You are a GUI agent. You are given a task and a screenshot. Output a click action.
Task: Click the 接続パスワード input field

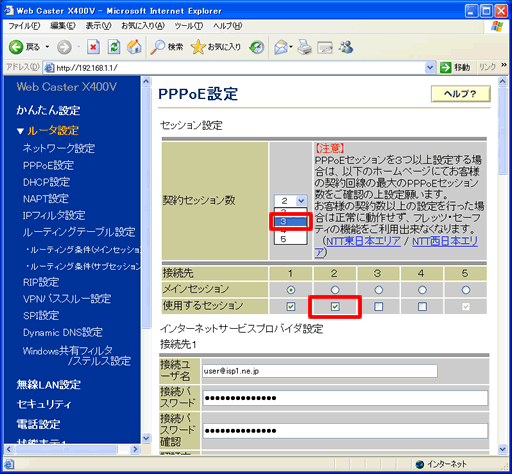point(345,398)
